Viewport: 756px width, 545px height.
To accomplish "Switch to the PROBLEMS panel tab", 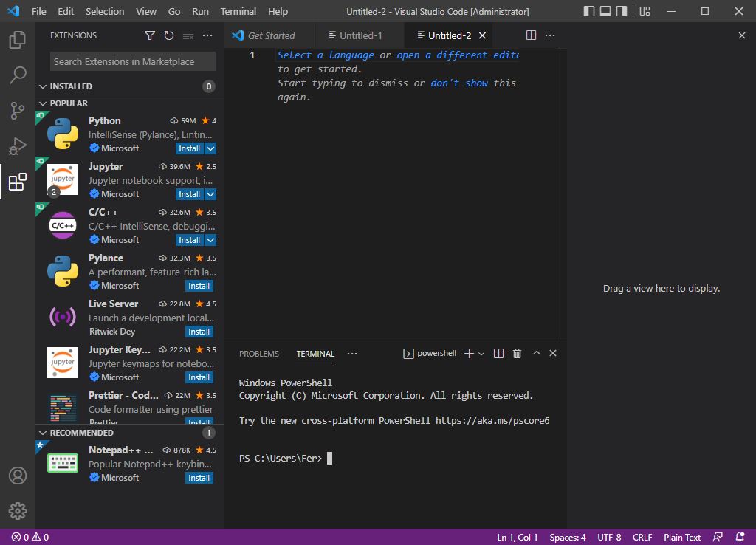I will (259, 354).
